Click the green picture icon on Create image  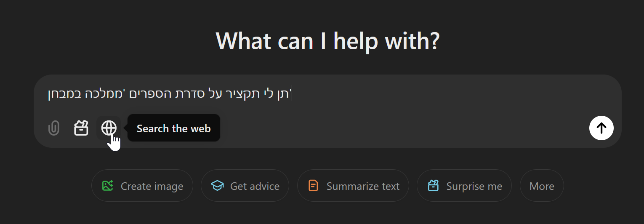click(108, 186)
